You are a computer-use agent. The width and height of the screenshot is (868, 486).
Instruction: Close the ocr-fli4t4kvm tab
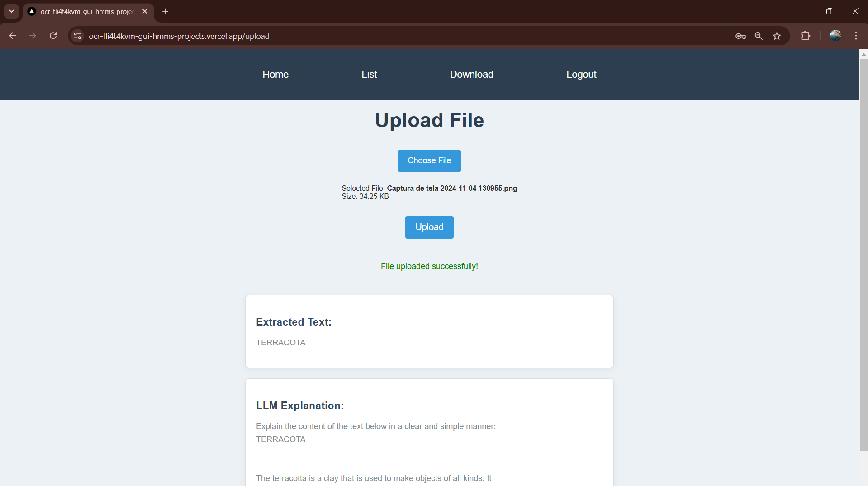click(x=145, y=11)
